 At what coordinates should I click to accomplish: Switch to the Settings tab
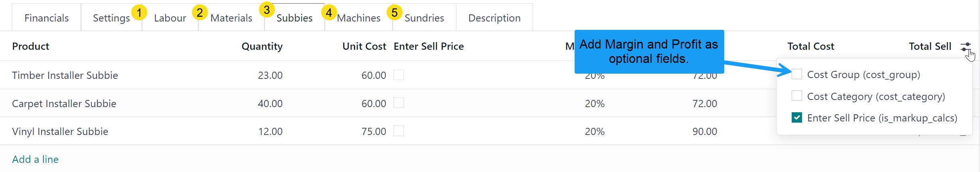[x=111, y=18]
